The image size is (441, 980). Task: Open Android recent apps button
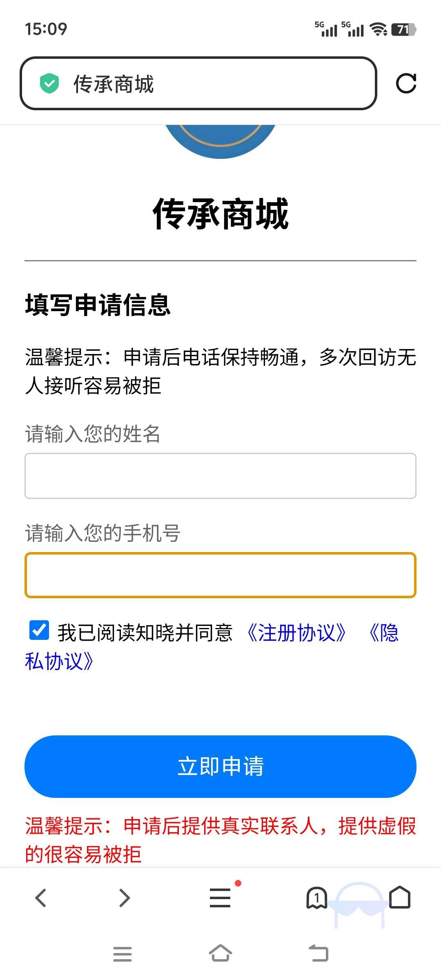coord(122,954)
